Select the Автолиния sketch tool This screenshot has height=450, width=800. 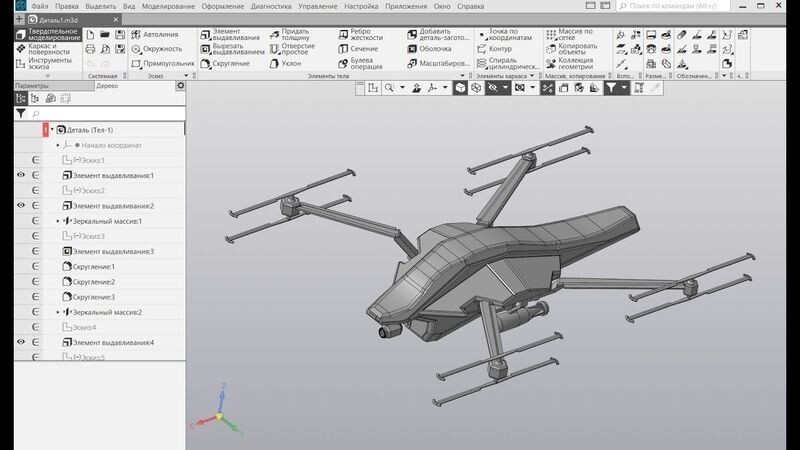(x=155, y=35)
